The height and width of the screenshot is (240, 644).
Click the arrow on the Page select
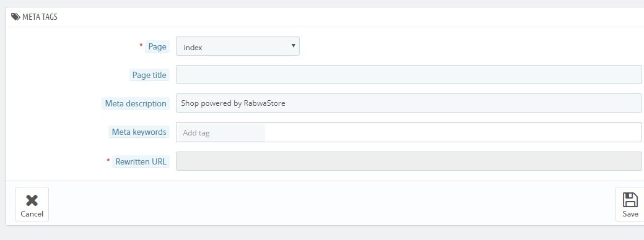294,46
